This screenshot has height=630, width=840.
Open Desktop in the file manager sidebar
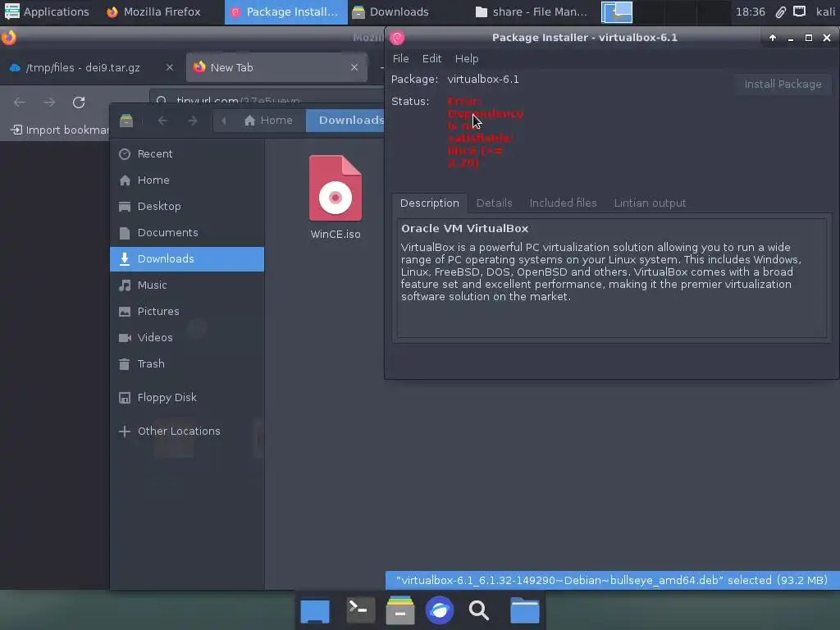pos(186,206)
